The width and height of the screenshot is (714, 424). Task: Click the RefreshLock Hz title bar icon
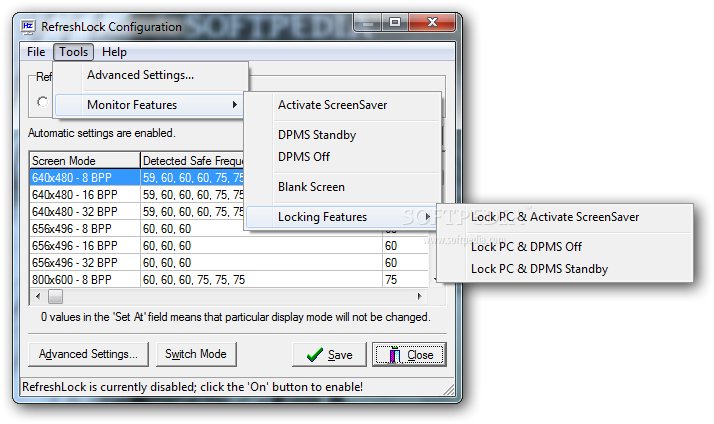pyautogui.click(x=28, y=27)
